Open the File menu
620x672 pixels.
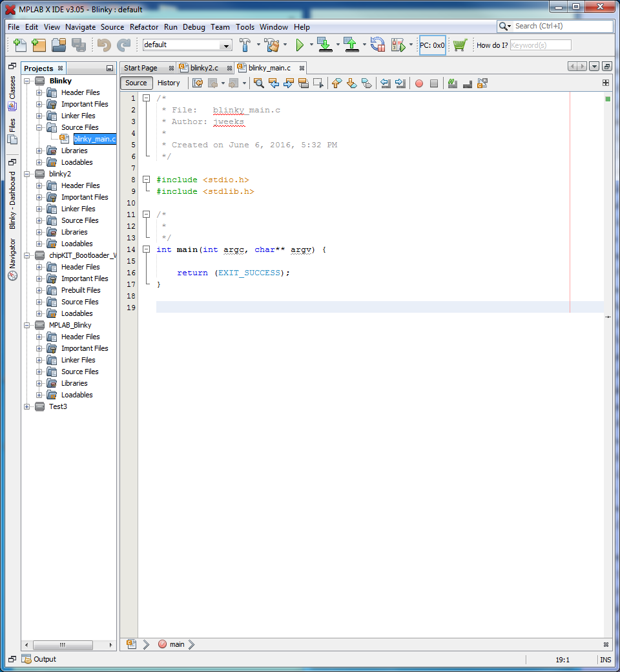click(x=14, y=27)
